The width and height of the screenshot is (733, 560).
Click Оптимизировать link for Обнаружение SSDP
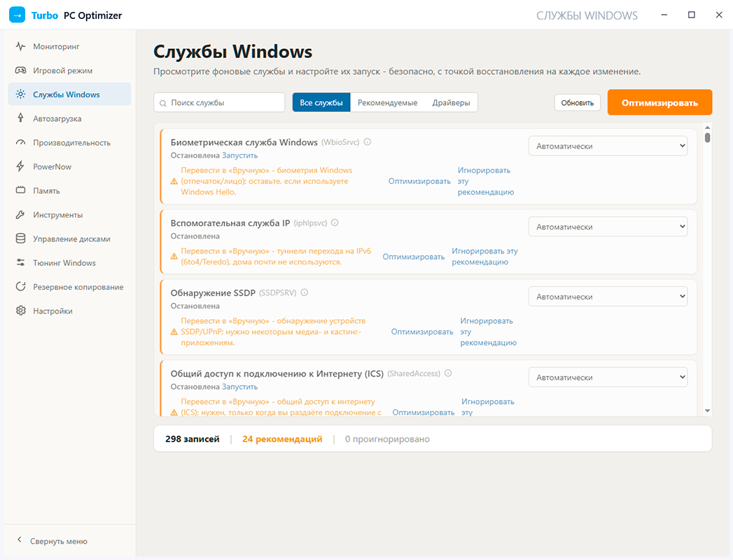pos(422,332)
